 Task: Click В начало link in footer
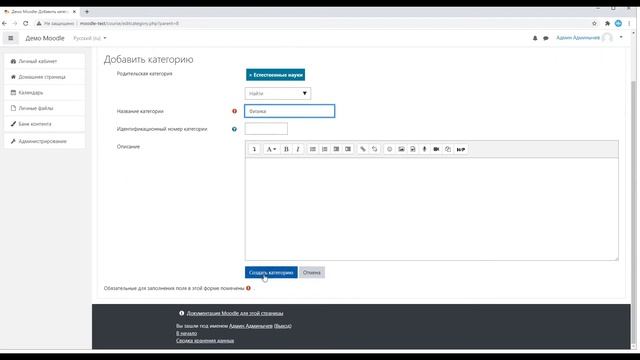click(187, 333)
